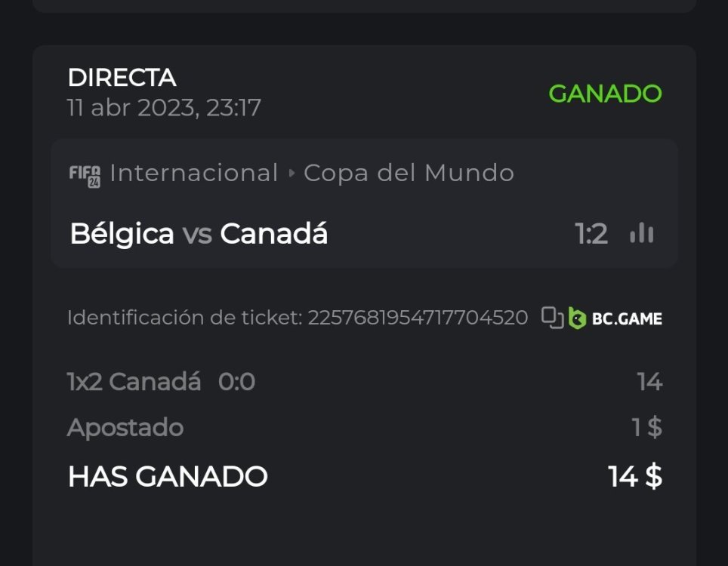Click the BC.GAME logo
This screenshot has height=566, width=728.
click(x=615, y=318)
